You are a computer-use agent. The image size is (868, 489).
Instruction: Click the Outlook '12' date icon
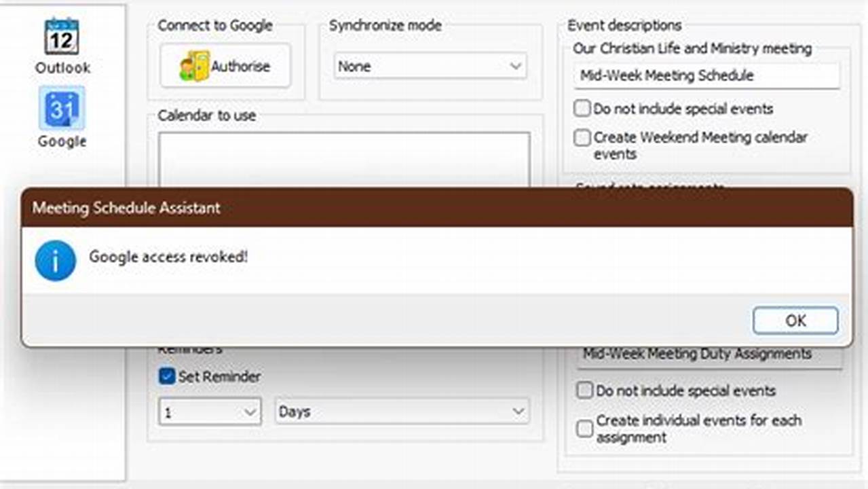60,37
